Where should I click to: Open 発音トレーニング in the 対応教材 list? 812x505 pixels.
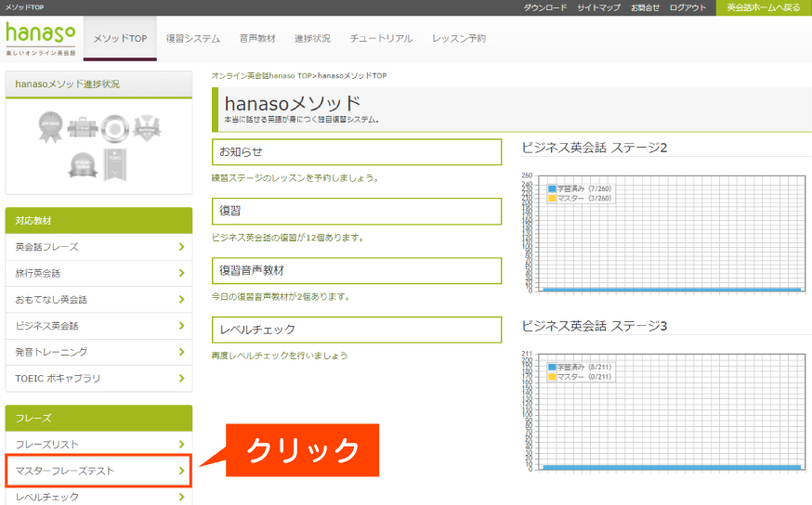(x=98, y=353)
